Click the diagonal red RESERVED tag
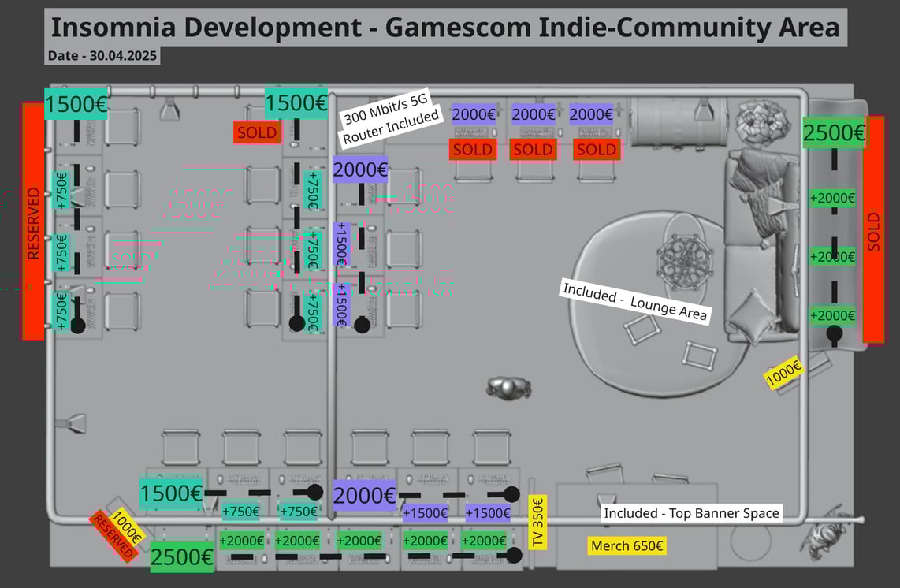Screen dimensions: 900x588 tap(113, 536)
